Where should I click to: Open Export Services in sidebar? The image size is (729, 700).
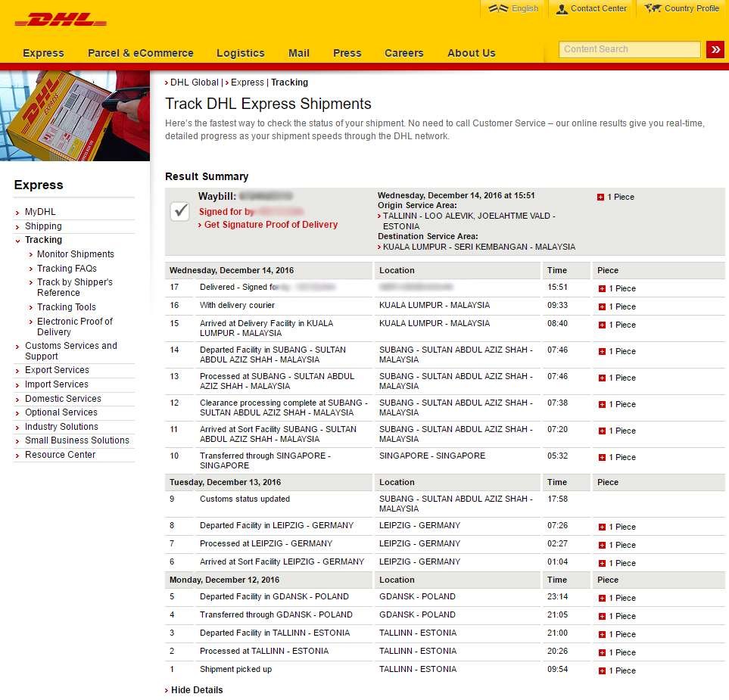(x=58, y=370)
